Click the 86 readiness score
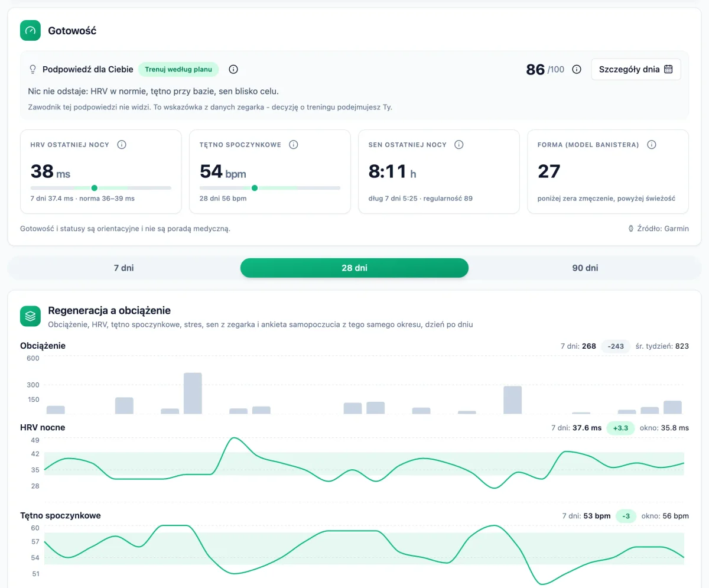The width and height of the screenshot is (709, 588). pyautogui.click(x=535, y=70)
